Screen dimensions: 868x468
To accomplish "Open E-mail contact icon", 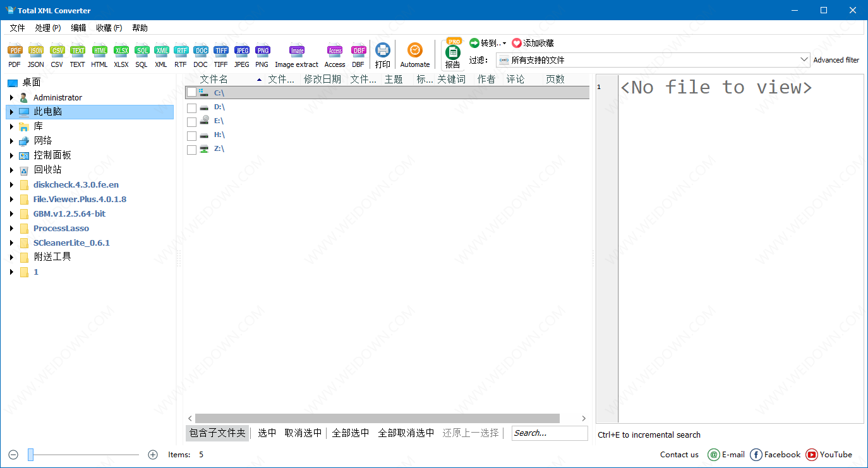I will click(x=713, y=454).
